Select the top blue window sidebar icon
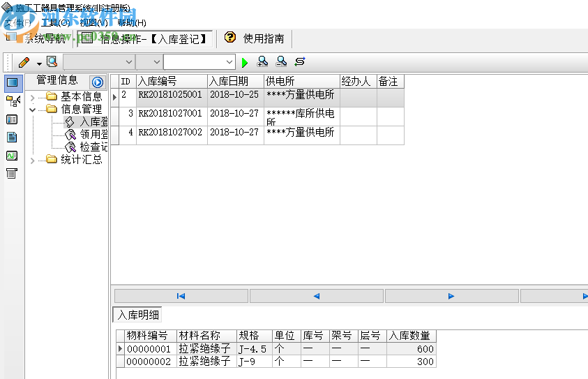The width and height of the screenshot is (588, 379). tap(13, 82)
